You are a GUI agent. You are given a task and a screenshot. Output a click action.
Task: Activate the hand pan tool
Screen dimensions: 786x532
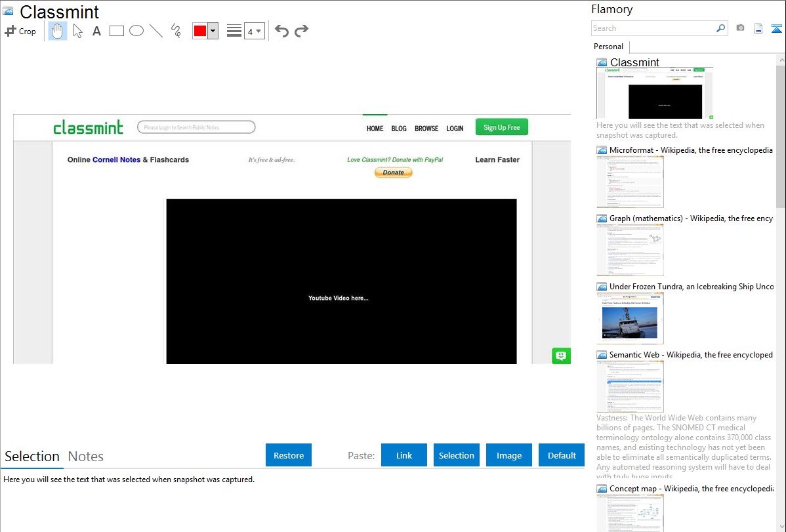(x=57, y=31)
